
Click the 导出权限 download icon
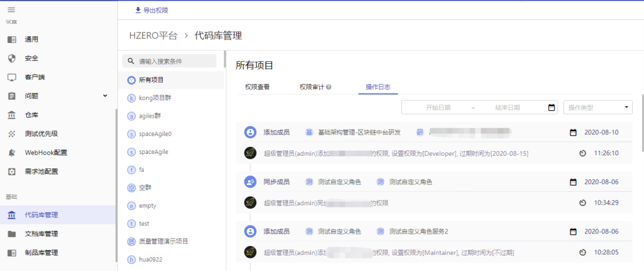pos(138,10)
